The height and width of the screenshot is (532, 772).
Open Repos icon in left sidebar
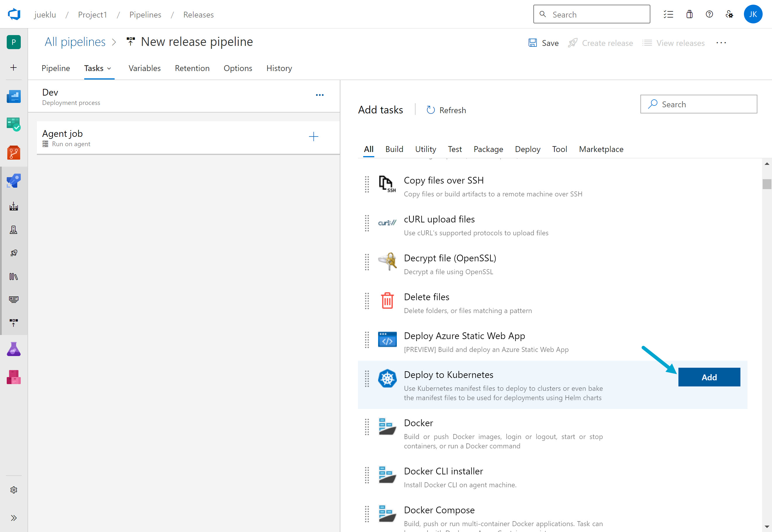(x=14, y=153)
